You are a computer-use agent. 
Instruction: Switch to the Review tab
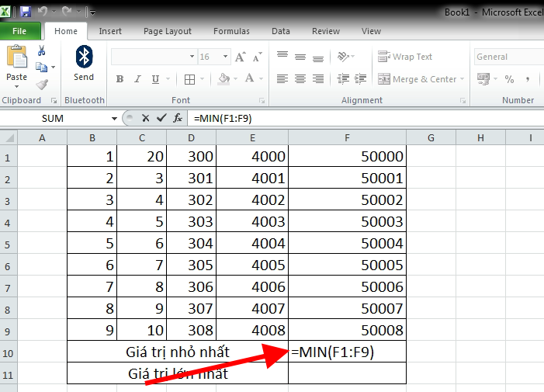point(325,31)
